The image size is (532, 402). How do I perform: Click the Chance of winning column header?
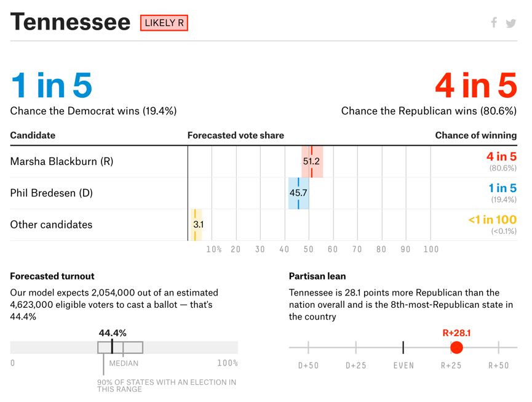click(476, 135)
